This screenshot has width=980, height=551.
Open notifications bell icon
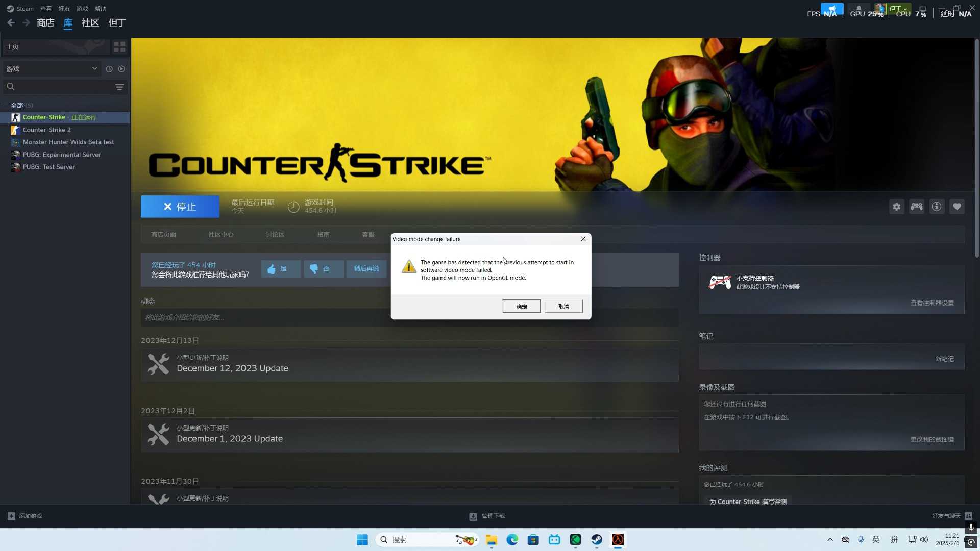click(x=859, y=9)
